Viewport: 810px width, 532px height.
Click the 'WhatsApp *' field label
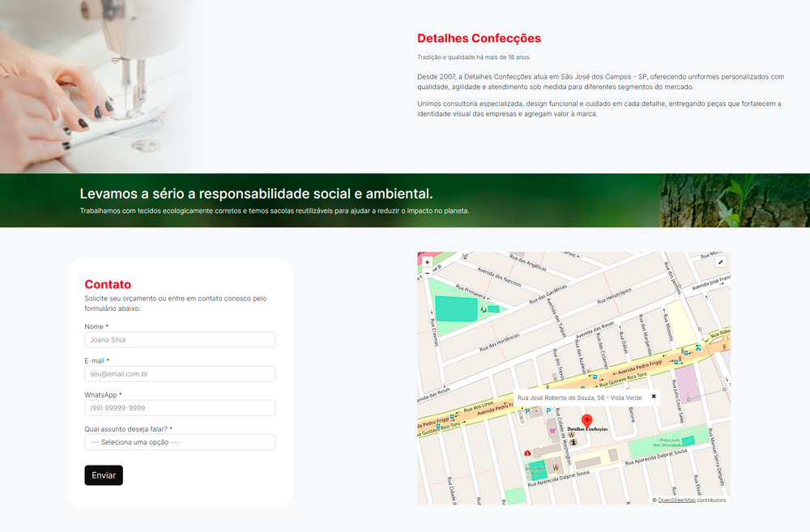104,394
